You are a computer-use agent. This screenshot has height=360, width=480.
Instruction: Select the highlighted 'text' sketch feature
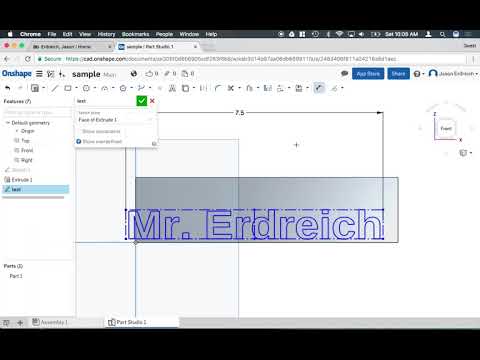[36, 189]
